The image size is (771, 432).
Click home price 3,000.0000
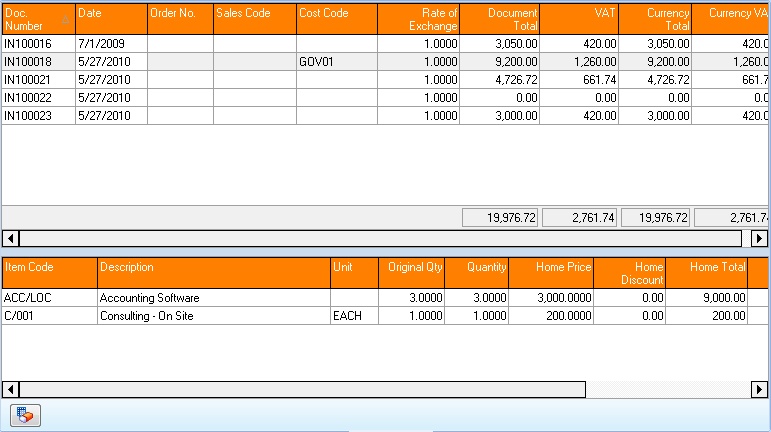(x=564, y=298)
